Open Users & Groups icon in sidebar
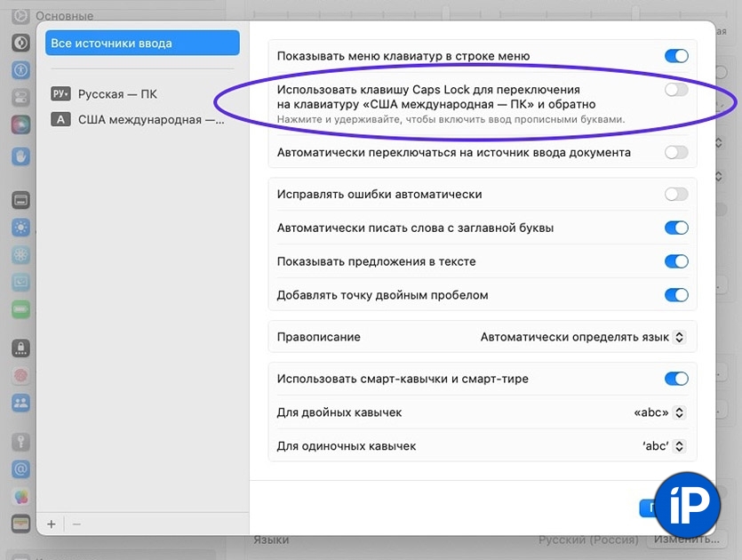 tap(20, 404)
